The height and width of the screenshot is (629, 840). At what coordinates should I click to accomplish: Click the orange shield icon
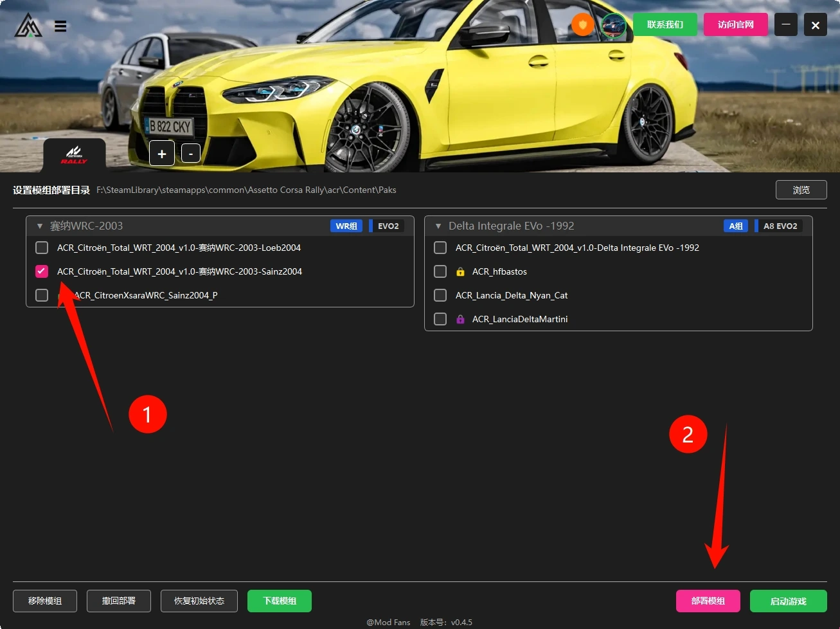[x=583, y=25]
